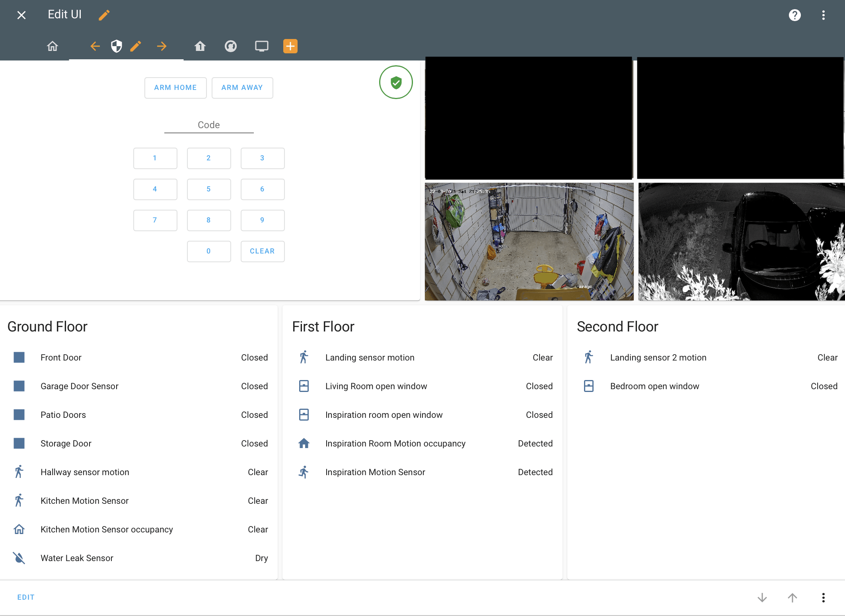Click the keypad CLEAR button
This screenshot has width=845, height=616.
pos(263,251)
